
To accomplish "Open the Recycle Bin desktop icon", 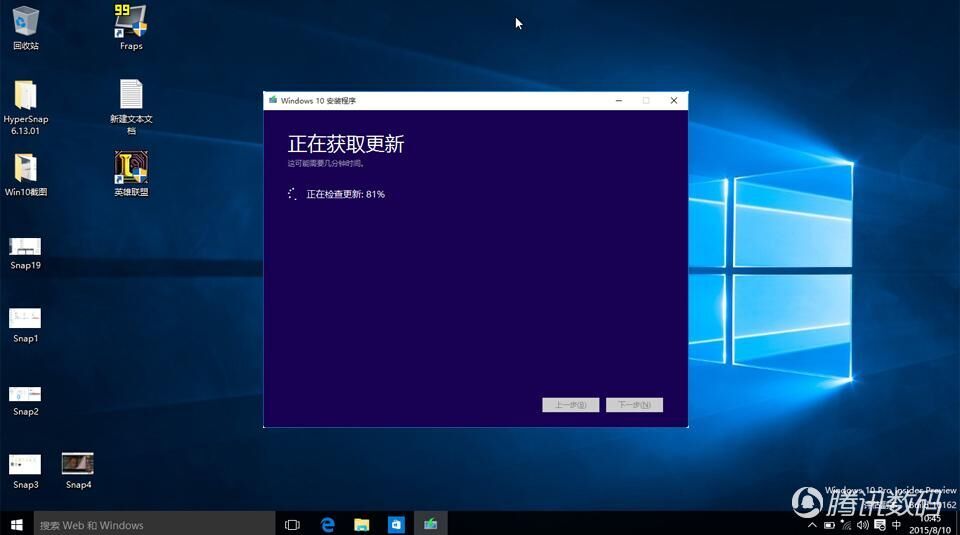I will tap(25, 22).
